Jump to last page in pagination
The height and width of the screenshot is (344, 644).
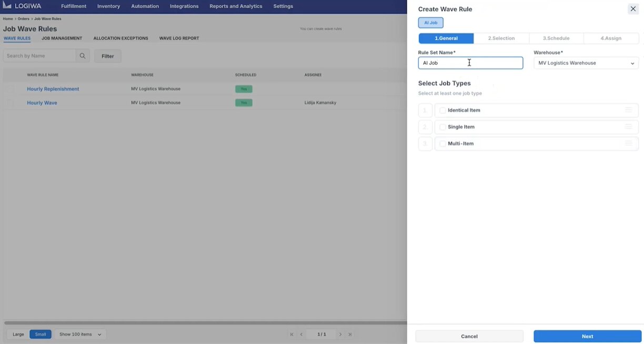350,334
